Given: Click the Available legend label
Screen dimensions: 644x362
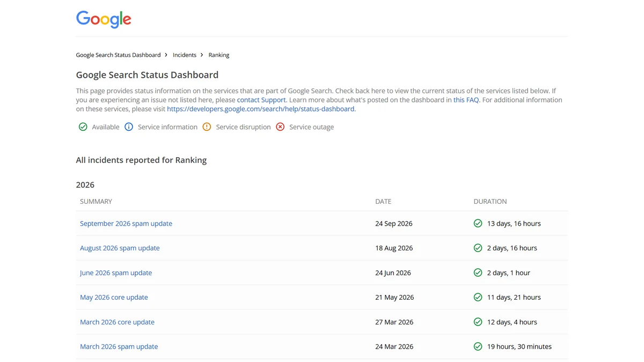Looking at the screenshot, I should [106, 127].
